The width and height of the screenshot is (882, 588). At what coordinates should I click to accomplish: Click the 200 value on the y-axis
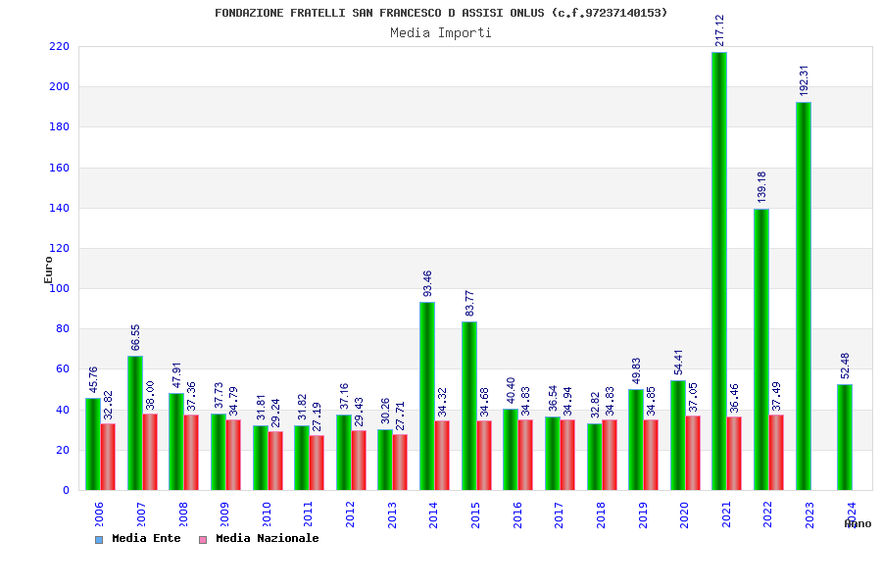click(59, 86)
